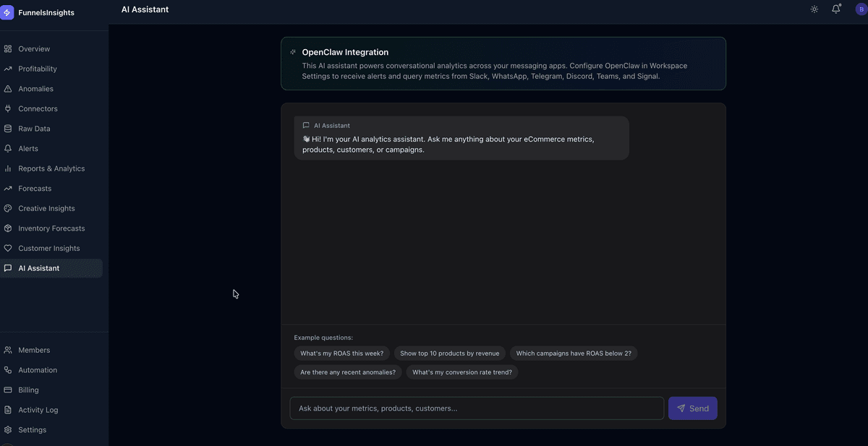Click the message input asking about metrics
868x446 pixels.
477,408
